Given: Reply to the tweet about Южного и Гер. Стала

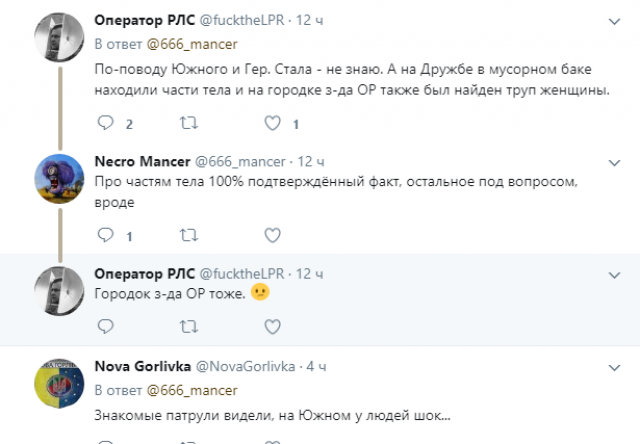Looking at the screenshot, I should pos(106,124).
